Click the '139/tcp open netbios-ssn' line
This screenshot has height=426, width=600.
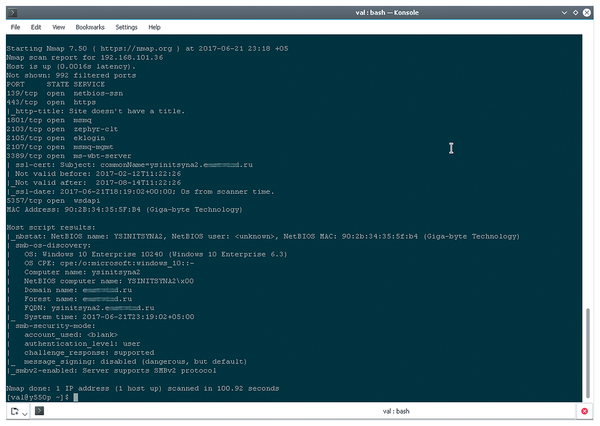point(65,93)
